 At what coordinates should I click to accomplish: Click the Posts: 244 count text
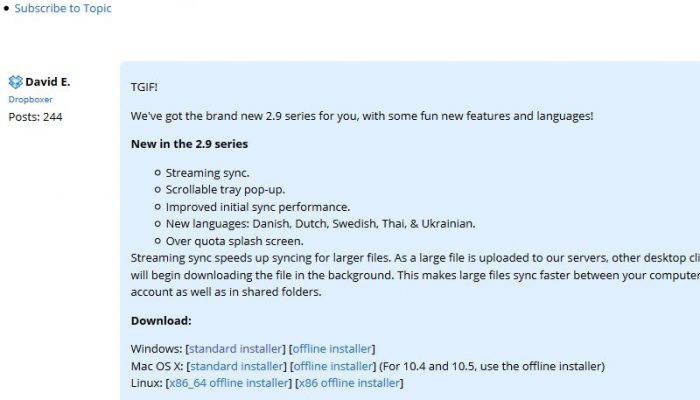coord(35,117)
